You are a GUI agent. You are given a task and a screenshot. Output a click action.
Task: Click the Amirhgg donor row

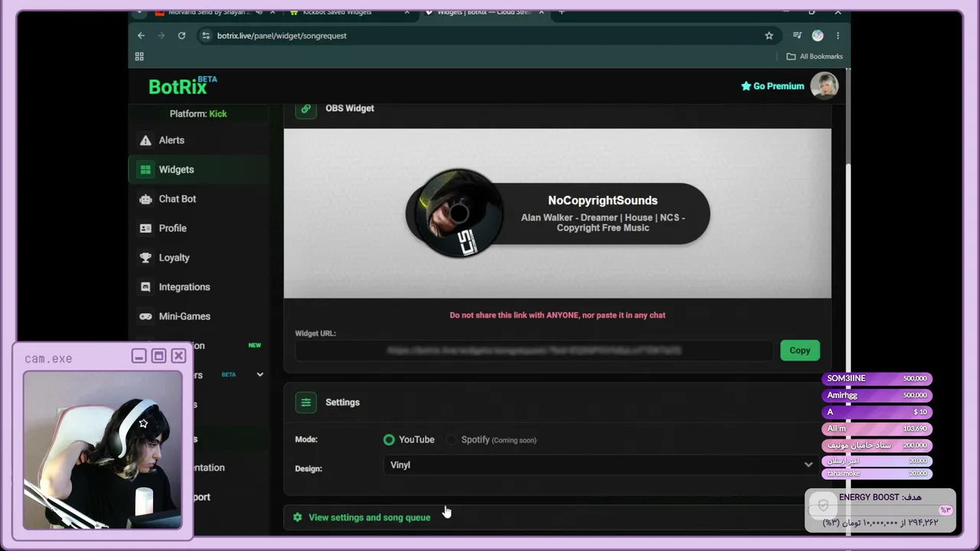point(877,396)
